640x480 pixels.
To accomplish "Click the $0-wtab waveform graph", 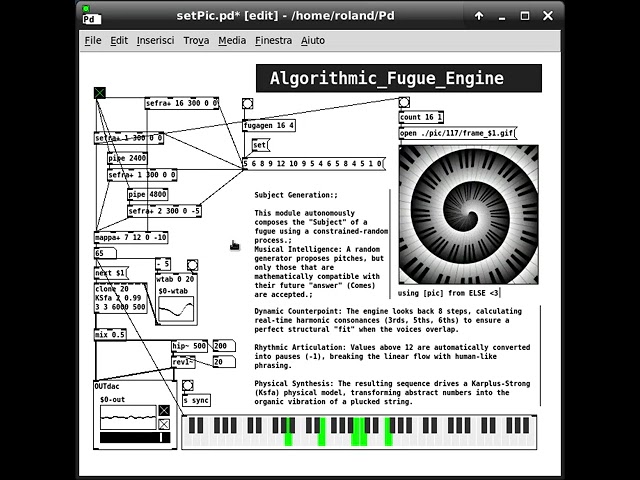I will point(176,309).
